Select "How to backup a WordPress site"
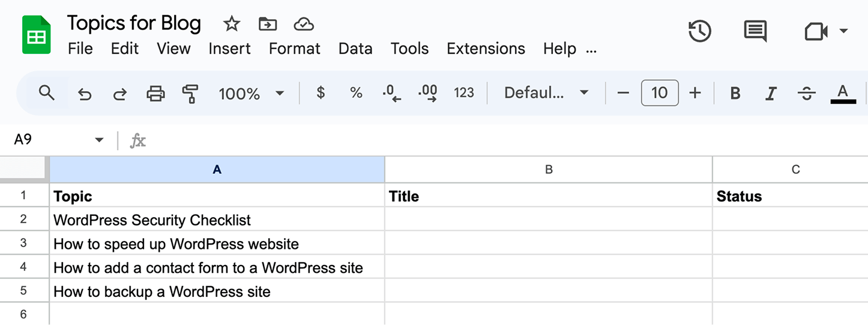868x325 pixels. (x=217, y=291)
